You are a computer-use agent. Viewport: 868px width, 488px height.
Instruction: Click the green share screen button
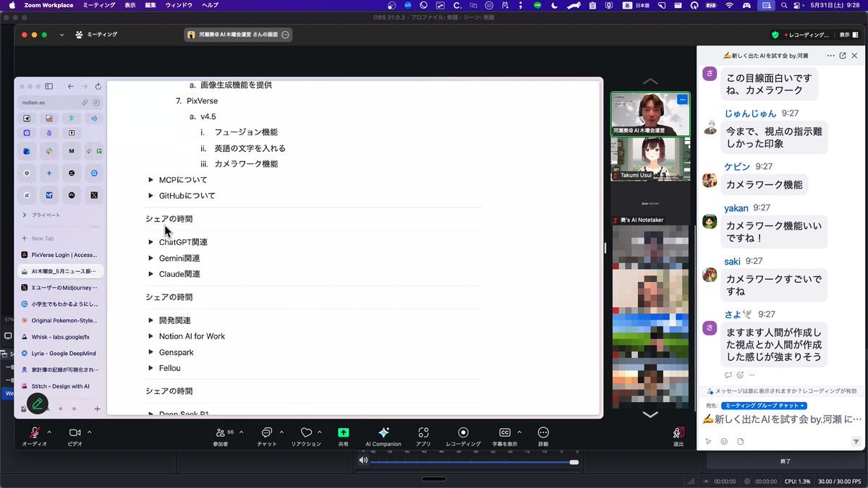click(344, 432)
